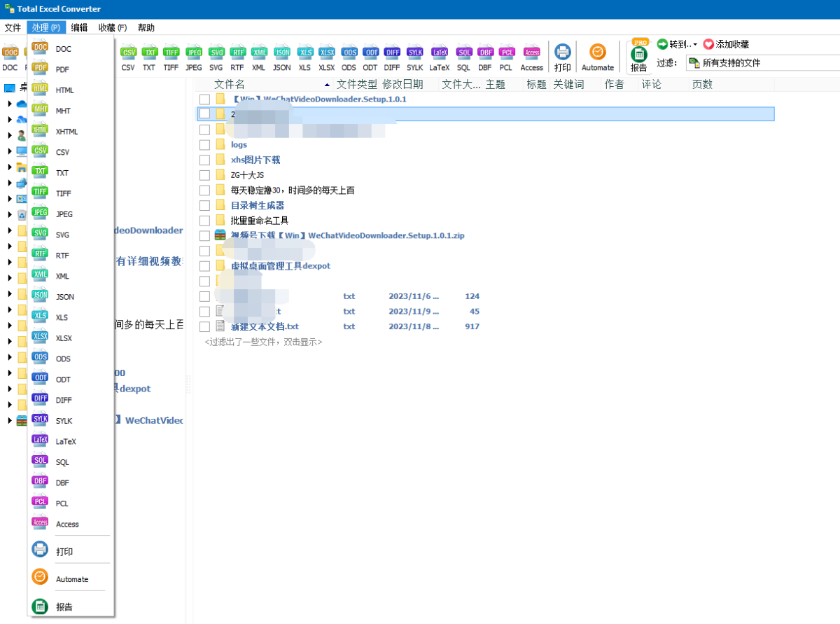The image size is (840, 624).
Task: Sort by the 作者 column header
Action: (614, 84)
